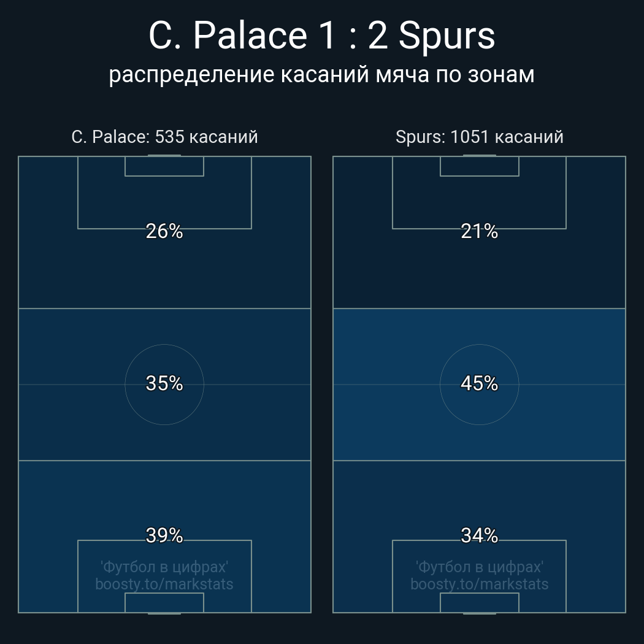Select the 45% label in Spurs' center circle
Image resolution: width=644 pixels, height=644 pixels.
[x=479, y=383]
